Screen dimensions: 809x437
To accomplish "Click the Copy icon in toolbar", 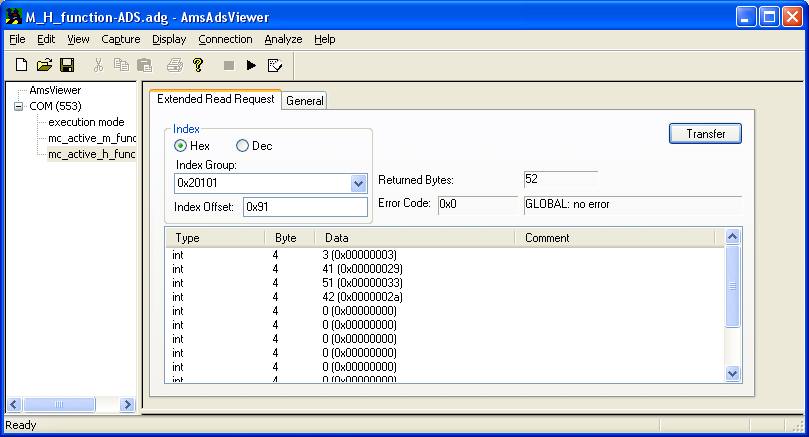I will (121, 65).
